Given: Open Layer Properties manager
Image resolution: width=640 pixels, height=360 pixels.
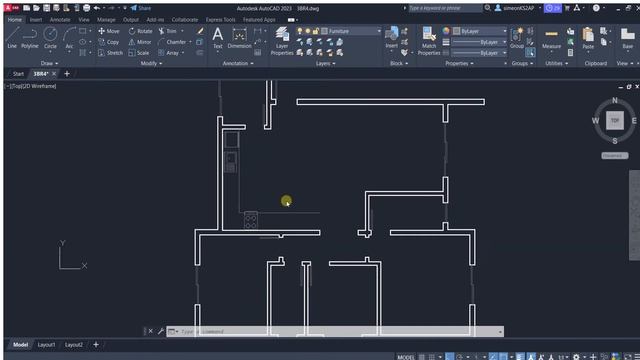Looking at the screenshot, I should (x=282, y=41).
